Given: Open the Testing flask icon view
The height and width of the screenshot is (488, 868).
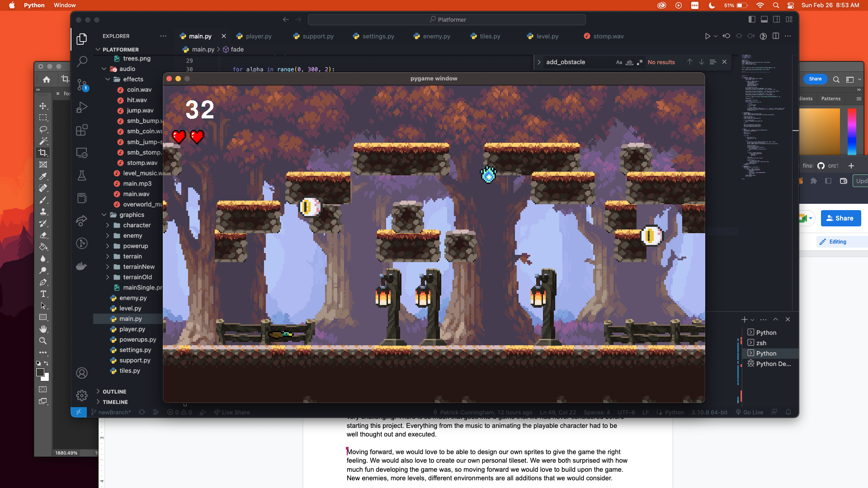Looking at the screenshot, I should (x=82, y=176).
